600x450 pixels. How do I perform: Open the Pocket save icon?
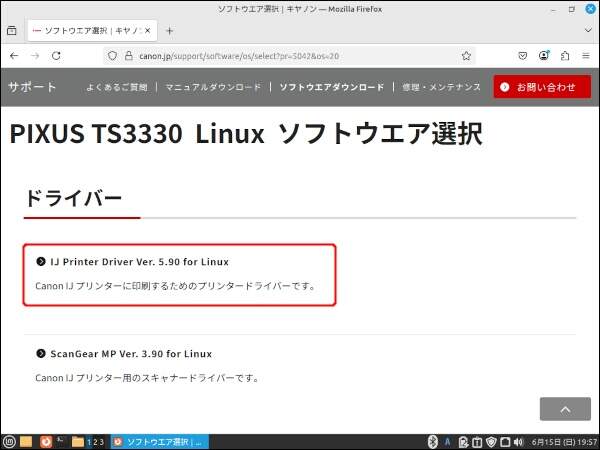523,56
